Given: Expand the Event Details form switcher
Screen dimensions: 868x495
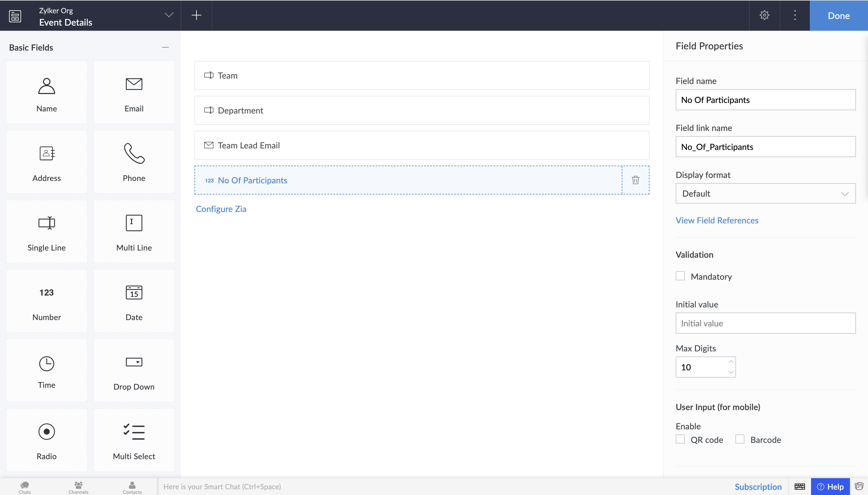Looking at the screenshot, I should (x=169, y=15).
